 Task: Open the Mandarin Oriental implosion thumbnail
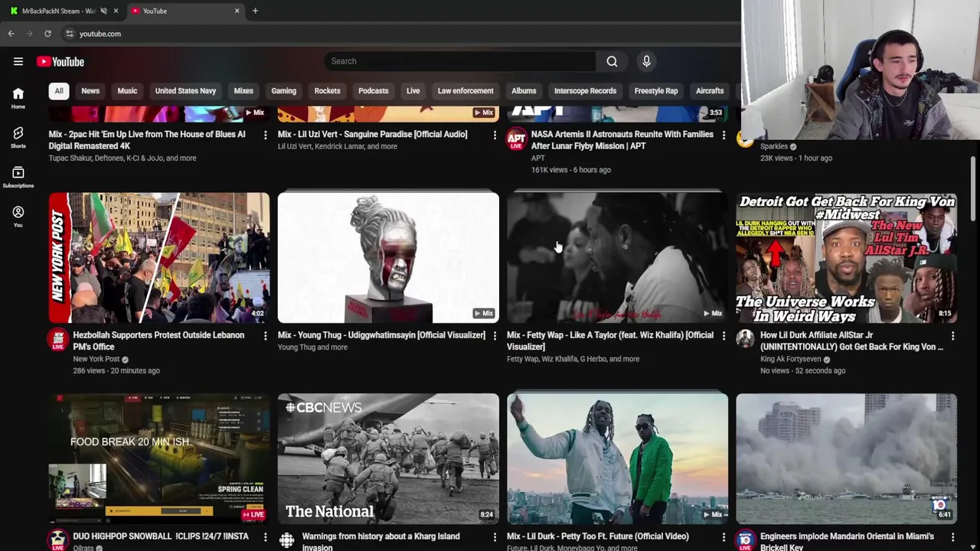(846, 458)
